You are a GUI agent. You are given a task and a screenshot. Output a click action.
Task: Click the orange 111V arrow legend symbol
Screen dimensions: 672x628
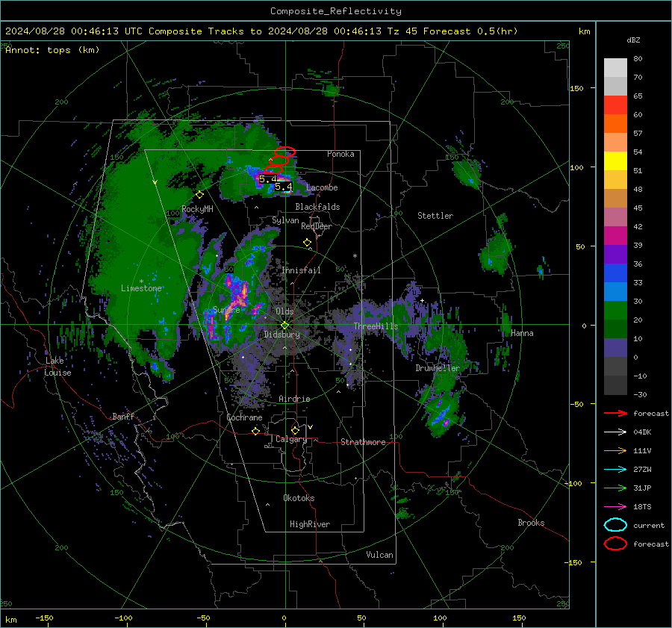(615, 450)
